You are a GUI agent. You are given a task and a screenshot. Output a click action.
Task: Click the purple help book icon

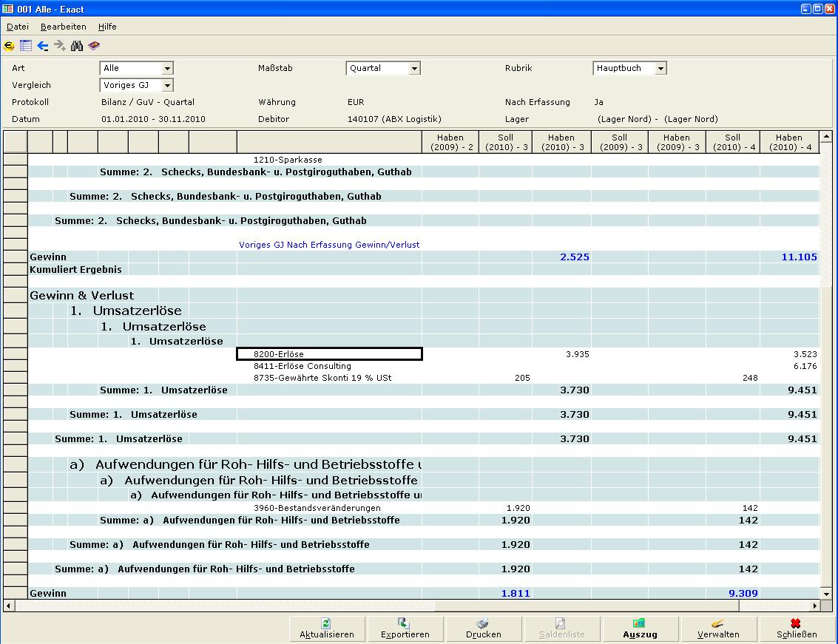tap(94, 46)
